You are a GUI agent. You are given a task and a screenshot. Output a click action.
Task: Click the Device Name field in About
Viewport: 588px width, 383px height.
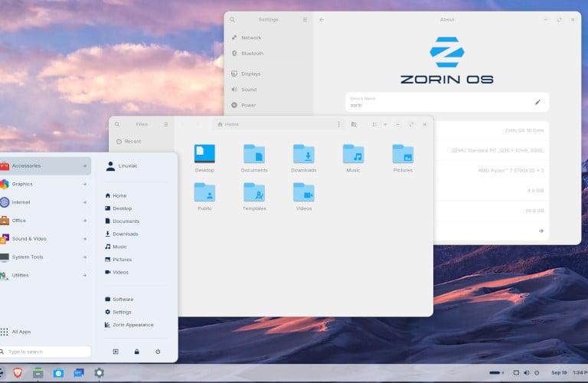(447, 102)
